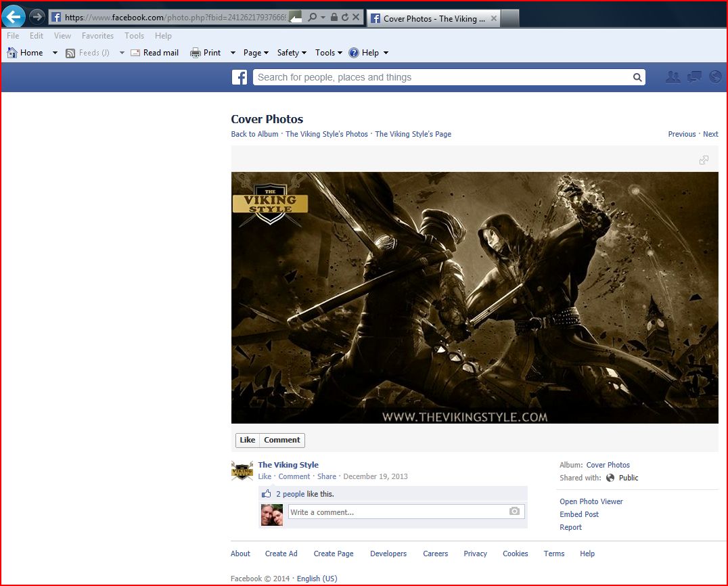The height and width of the screenshot is (586, 728).
Task: Expand the Home button dropdown arrow
Action: 55,53
